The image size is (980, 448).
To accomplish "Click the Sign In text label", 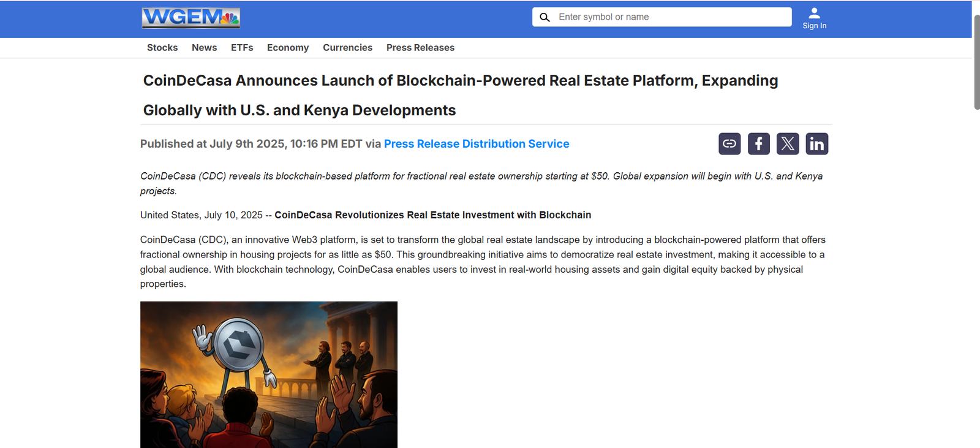I will (814, 26).
